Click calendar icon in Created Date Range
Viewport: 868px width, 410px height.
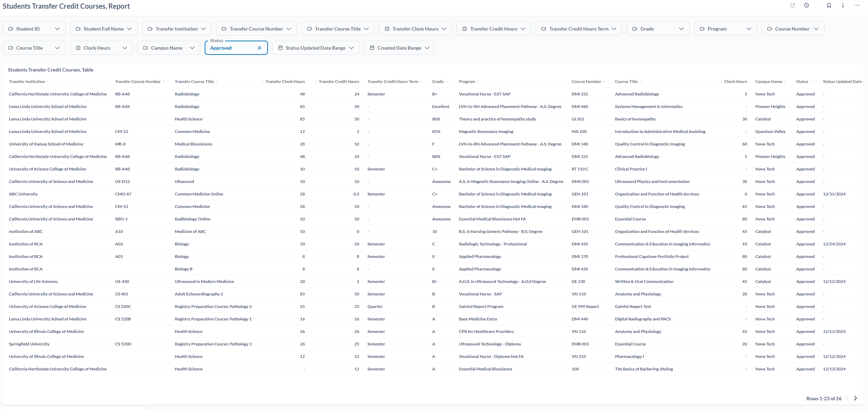(x=372, y=48)
